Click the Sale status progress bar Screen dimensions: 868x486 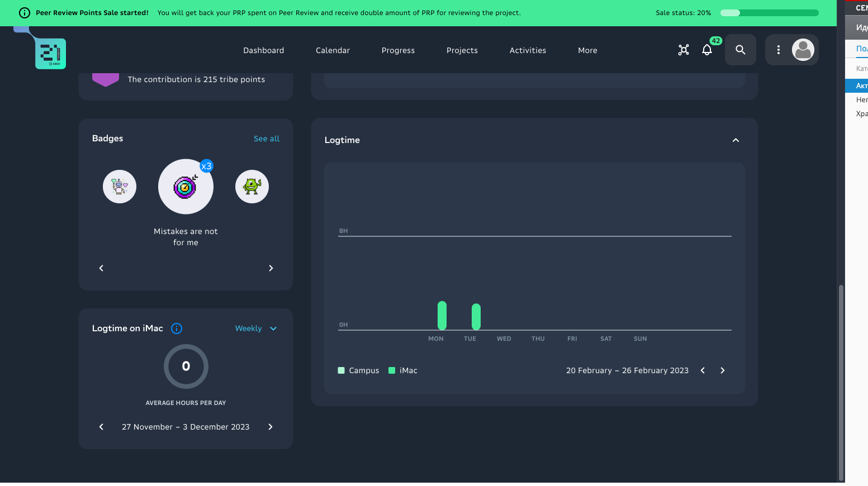[769, 13]
